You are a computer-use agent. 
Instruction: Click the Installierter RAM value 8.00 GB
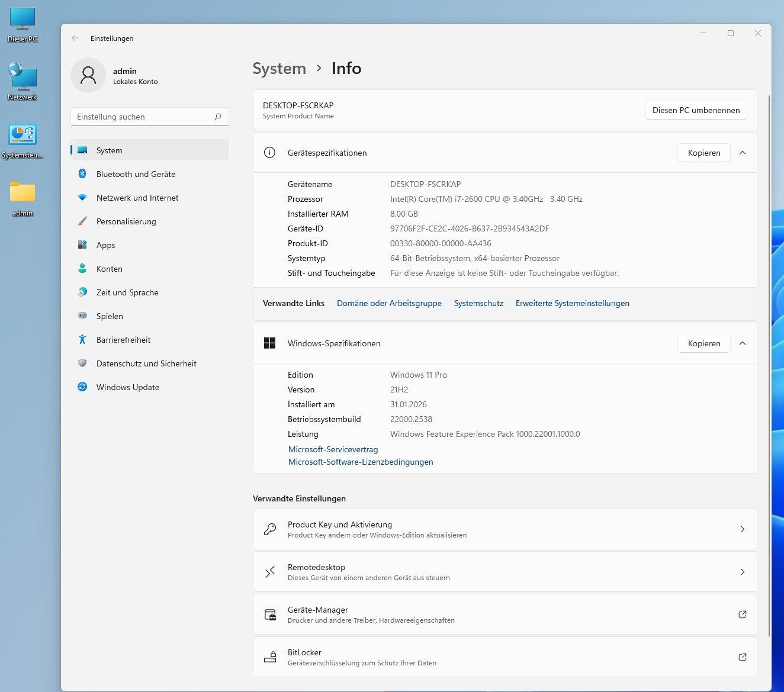click(x=404, y=214)
